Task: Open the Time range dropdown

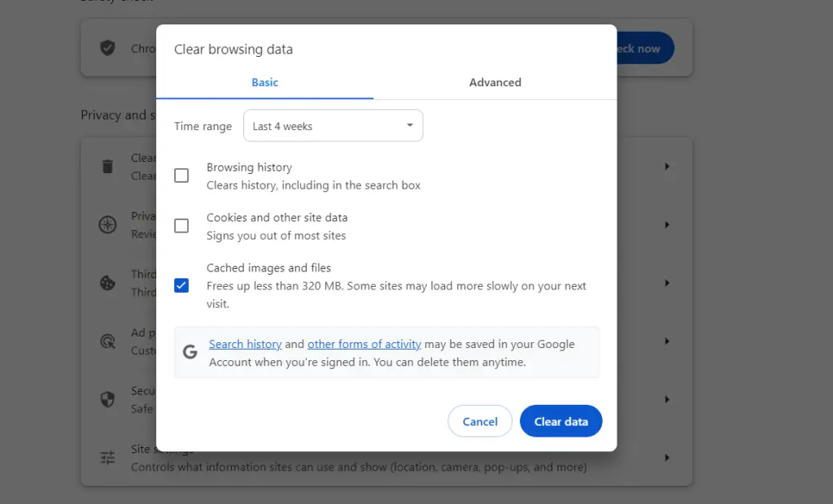Action: pos(333,126)
